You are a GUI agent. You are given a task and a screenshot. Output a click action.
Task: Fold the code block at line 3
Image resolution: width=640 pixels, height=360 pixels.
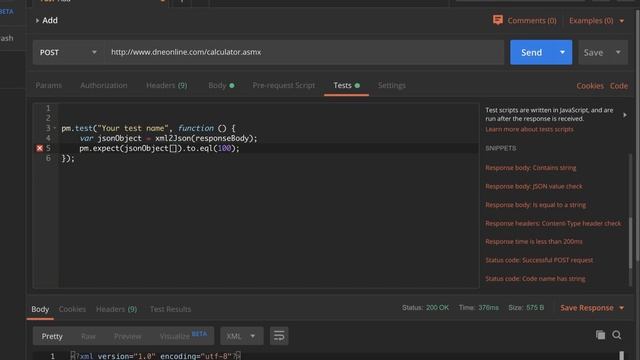point(55,128)
